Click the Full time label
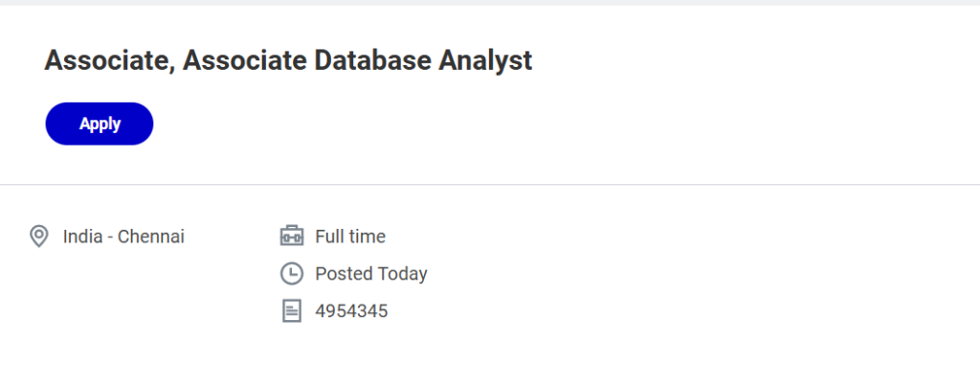This screenshot has width=980, height=387. pos(350,236)
